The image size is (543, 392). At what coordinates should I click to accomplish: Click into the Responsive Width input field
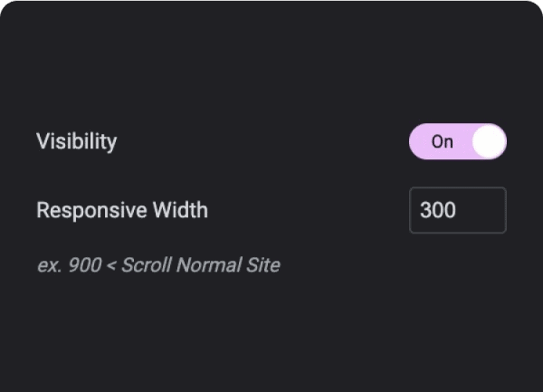pos(457,210)
